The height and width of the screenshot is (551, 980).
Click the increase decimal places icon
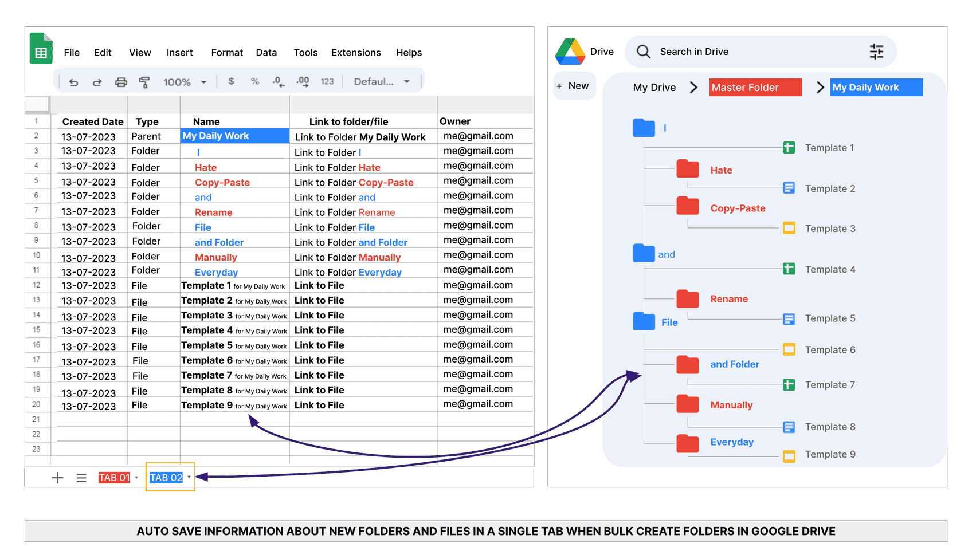pos(303,81)
